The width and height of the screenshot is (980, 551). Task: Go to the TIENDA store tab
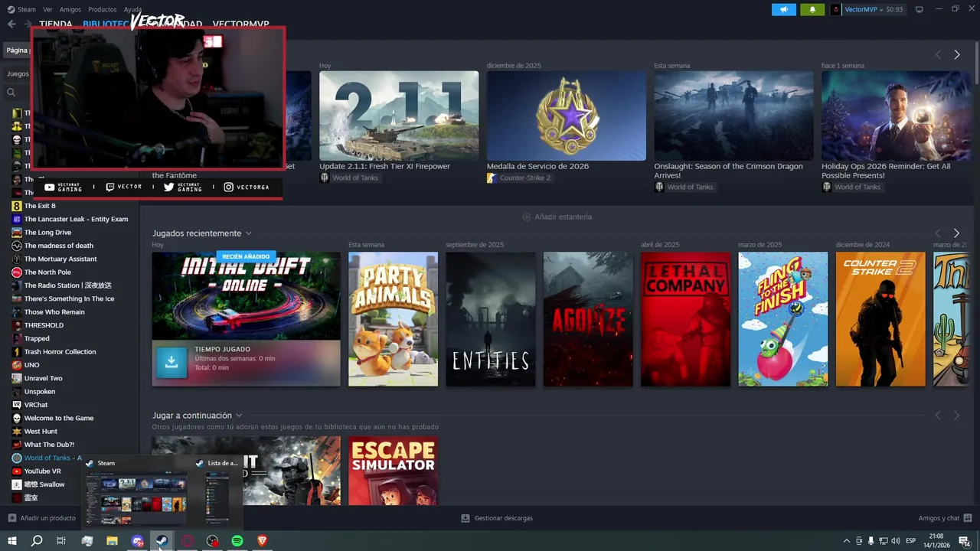pyautogui.click(x=56, y=24)
